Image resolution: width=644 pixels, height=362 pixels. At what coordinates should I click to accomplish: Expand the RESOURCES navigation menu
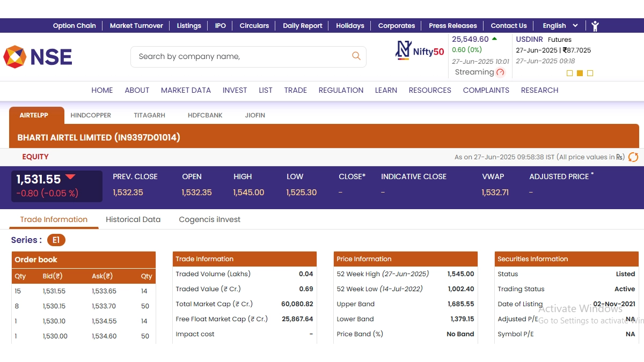coord(430,90)
